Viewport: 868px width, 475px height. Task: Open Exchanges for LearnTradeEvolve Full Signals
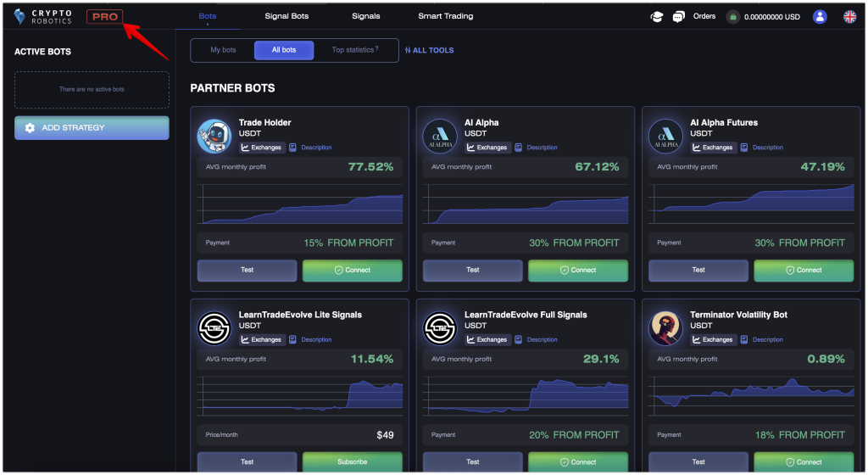coord(487,339)
